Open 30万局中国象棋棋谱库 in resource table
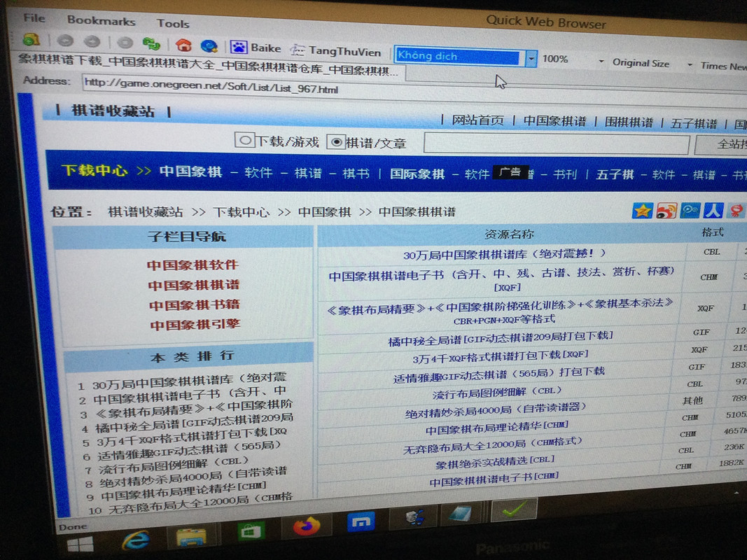The width and height of the screenshot is (747, 560). click(505, 254)
